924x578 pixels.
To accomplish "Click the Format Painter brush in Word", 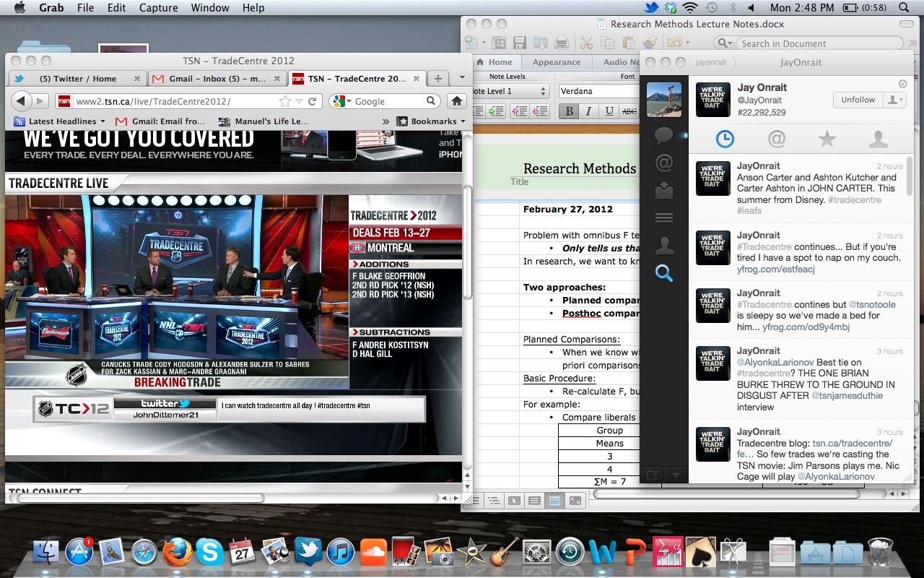I will (x=650, y=43).
